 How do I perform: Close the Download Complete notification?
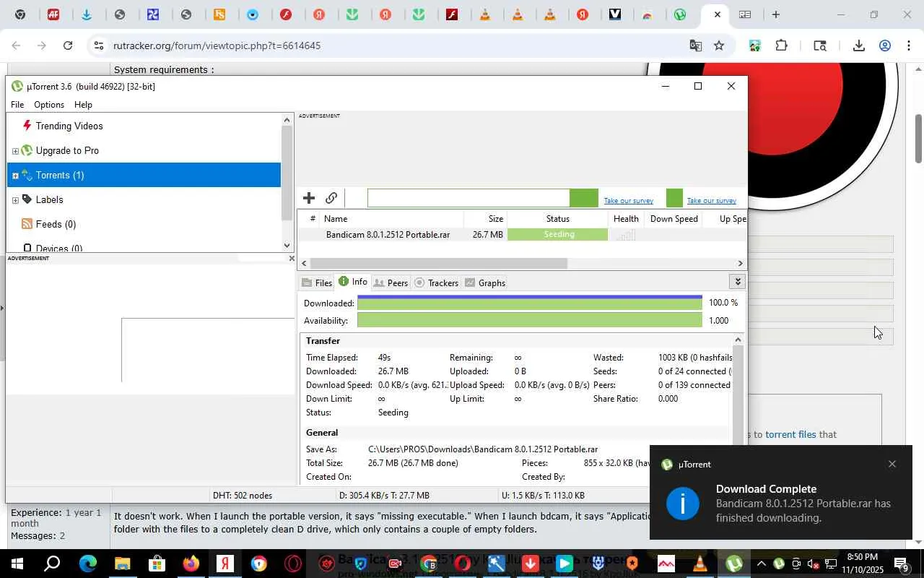coord(892,464)
